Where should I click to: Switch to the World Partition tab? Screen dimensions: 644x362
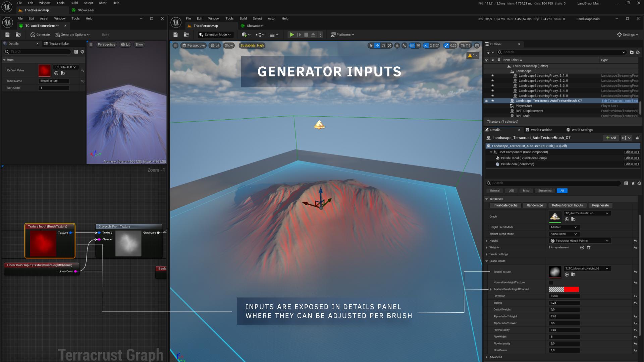coord(541,130)
